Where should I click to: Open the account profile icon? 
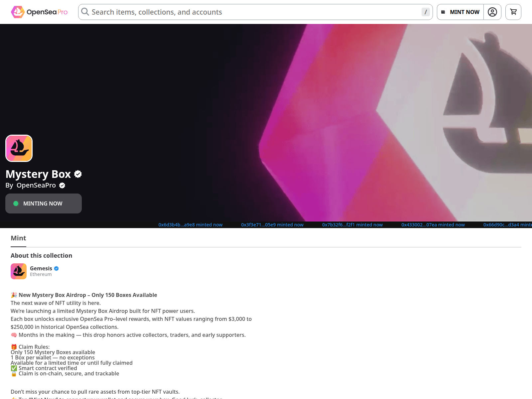[x=492, y=12]
